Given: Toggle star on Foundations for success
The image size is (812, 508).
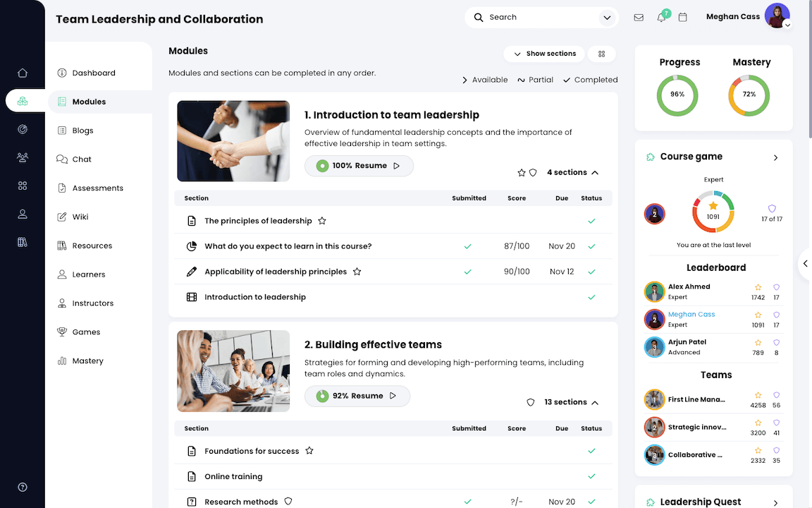Looking at the screenshot, I should [x=309, y=450].
